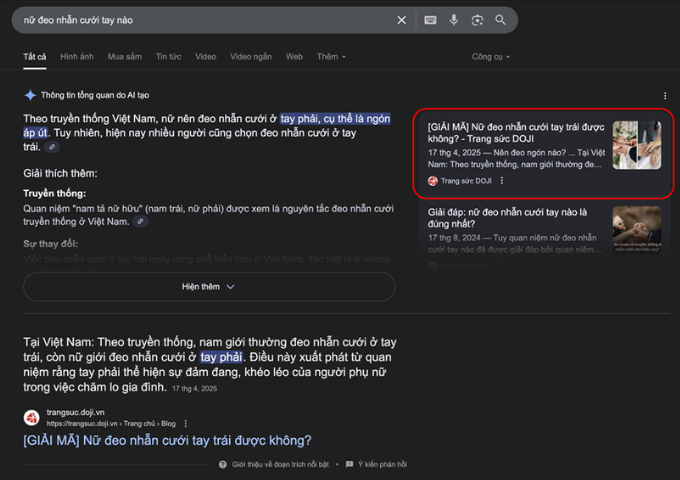The width and height of the screenshot is (680, 480).
Task: Open the wedding couple thumbnail in DOJI card
Action: [x=637, y=145]
